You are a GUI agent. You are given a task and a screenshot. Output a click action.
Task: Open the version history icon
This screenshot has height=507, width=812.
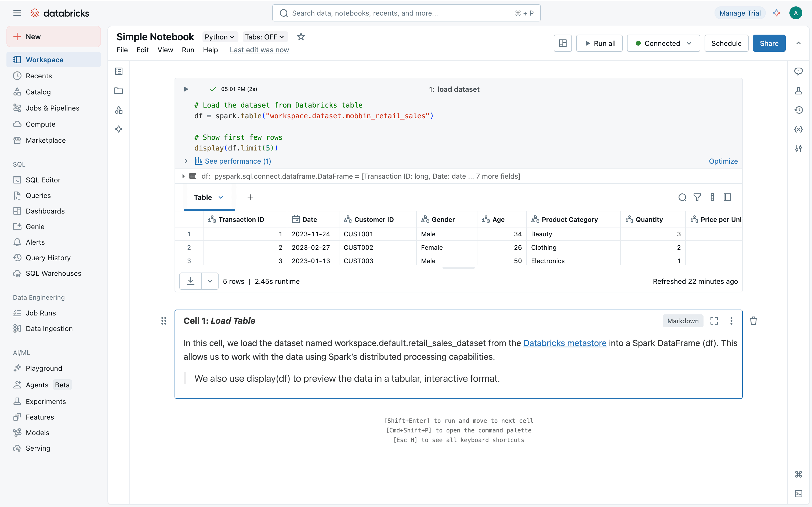pos(798,110)
